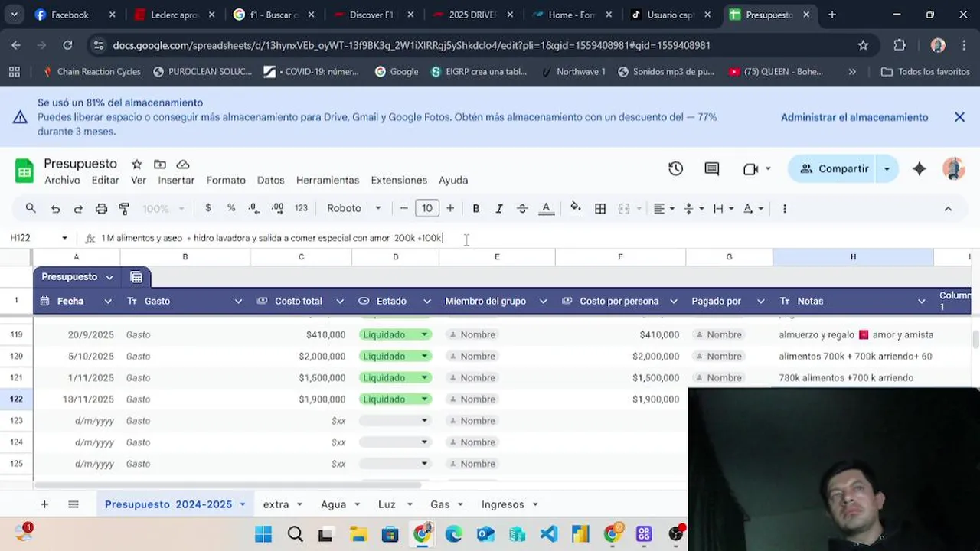The height and width of the screenshot is (551, 980).
Task: Increase decimal places
Action: (277, 208)
